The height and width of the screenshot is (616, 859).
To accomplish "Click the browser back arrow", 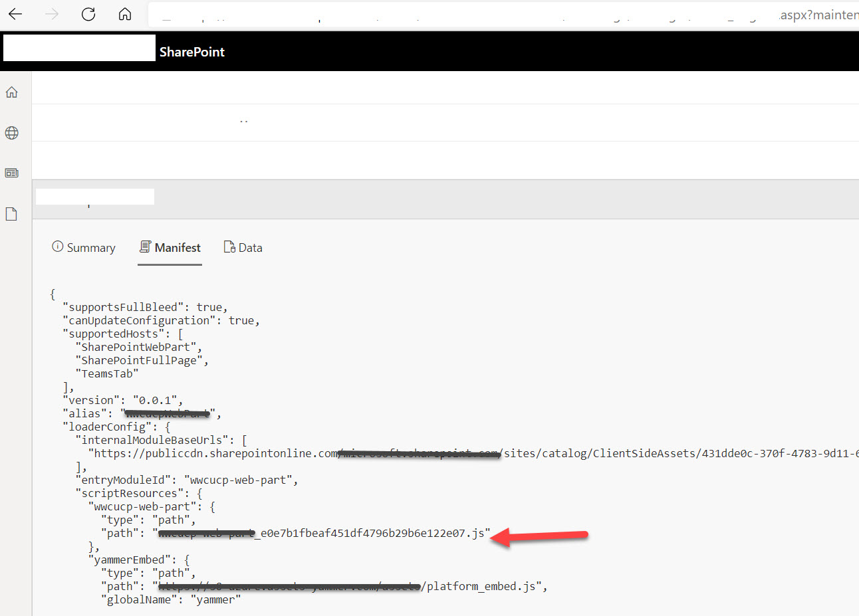I will coord(15,14).
